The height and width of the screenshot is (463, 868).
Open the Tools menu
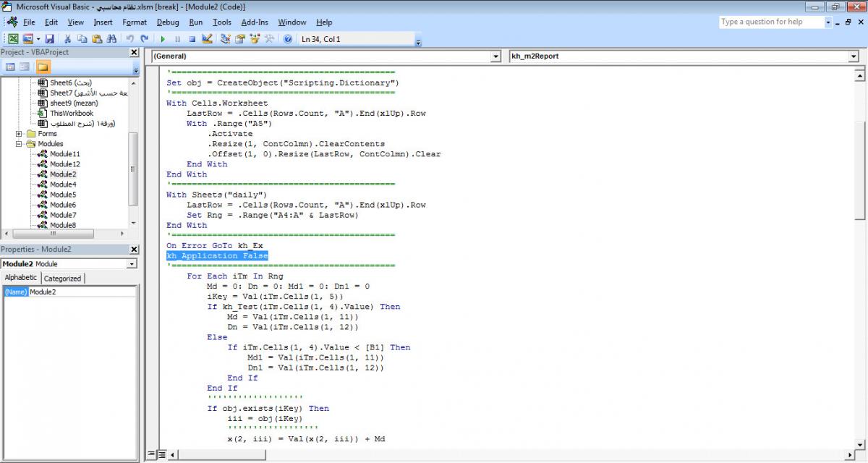click(222, 22)
